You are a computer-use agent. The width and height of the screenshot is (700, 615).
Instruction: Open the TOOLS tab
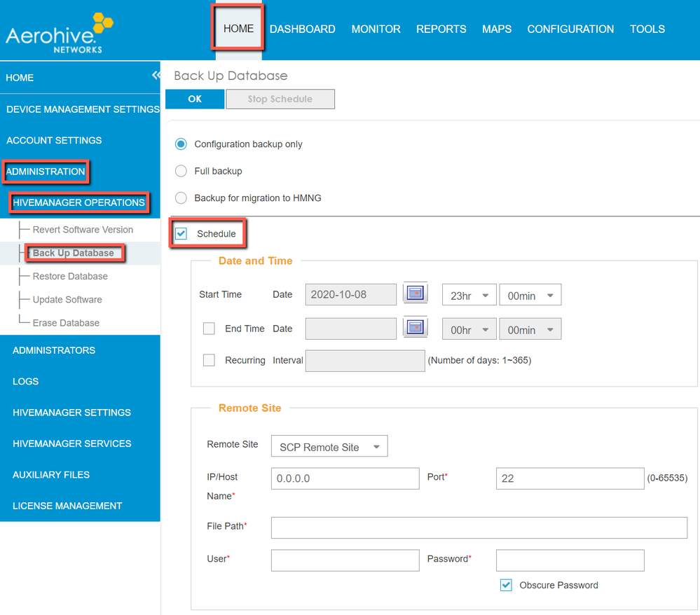[x=647, y=29]
